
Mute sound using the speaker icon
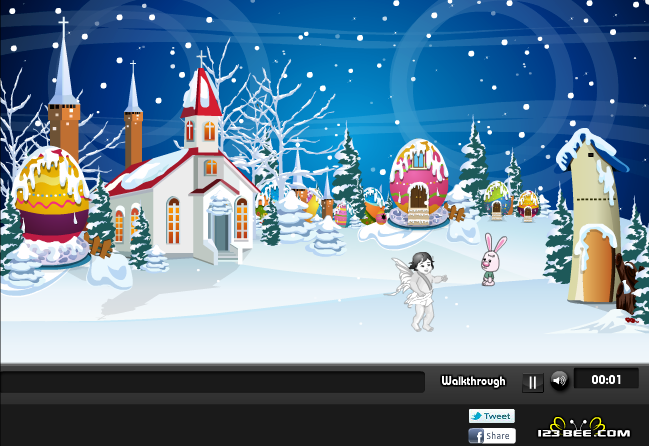pyautogui.click(x=559, y=380)
